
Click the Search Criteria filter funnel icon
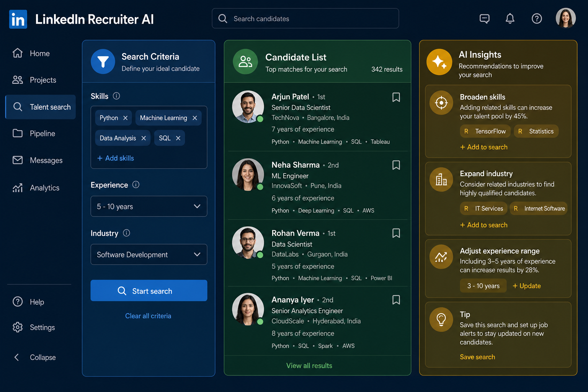pos(103,61)
